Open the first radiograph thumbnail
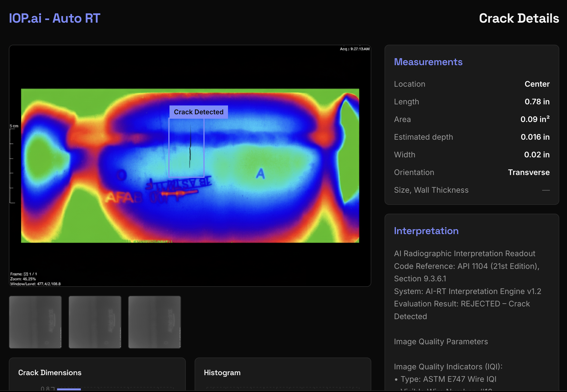 (x=35, y=322)
